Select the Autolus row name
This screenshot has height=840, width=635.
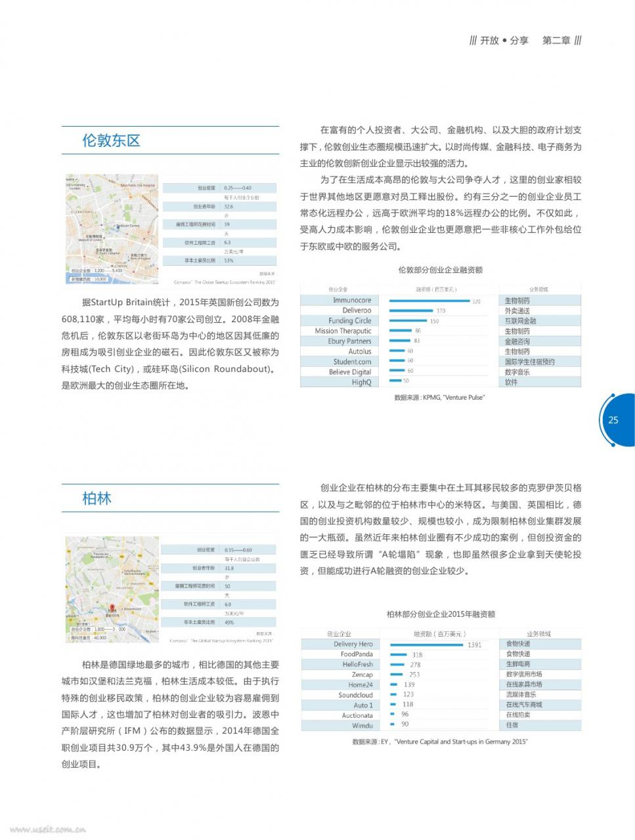[360, 352]
